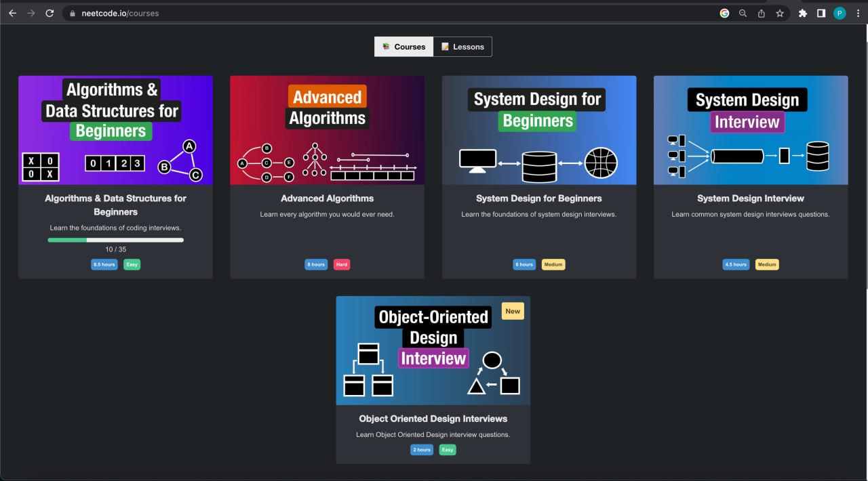Toggle the browser side panel icon
The width and height of the screenshot is (868, 481).
(821, 13)
